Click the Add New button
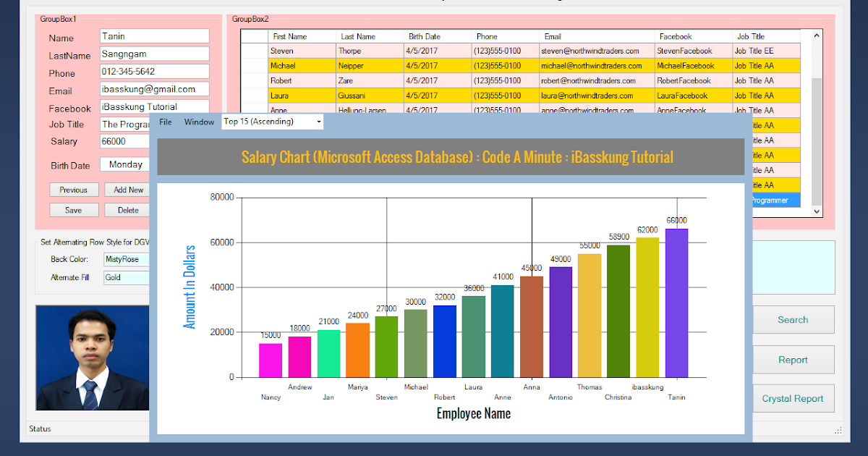Viewport: 868px width, 456px height. (127, 189)
